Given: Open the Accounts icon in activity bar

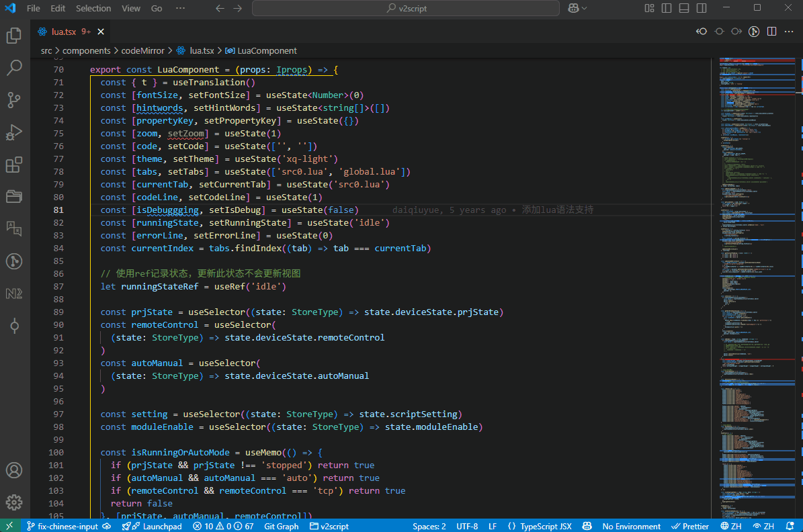Looking at the screenshot, I should (x=14, y=470).
